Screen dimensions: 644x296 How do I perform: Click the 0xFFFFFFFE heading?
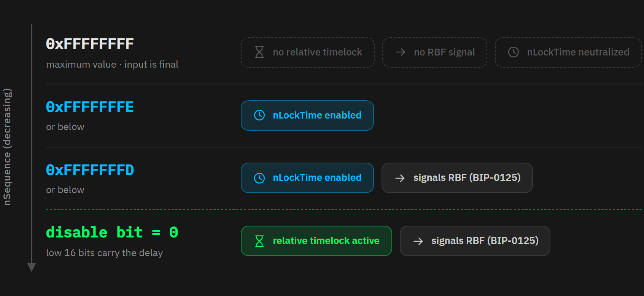(x=90, y=107)
